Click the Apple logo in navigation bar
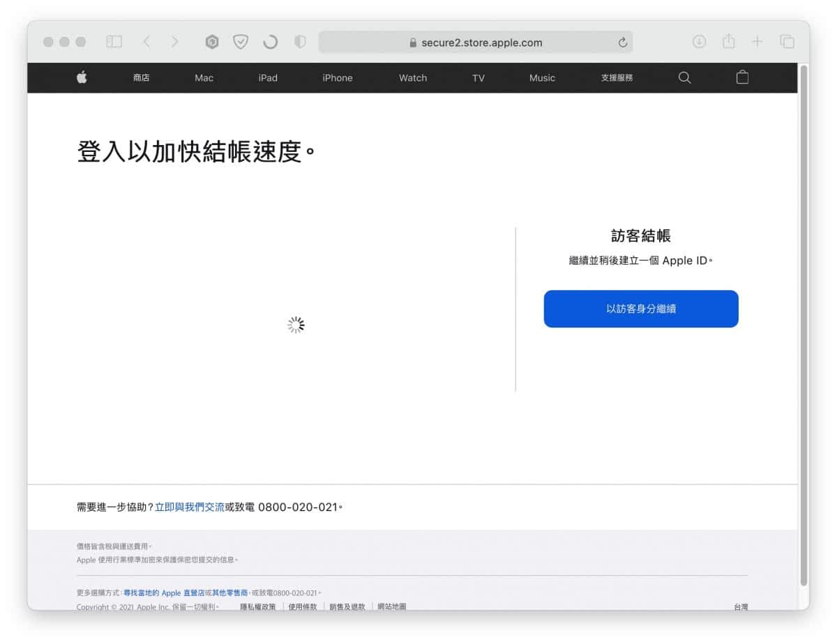837x644 pixels. (82, 77)
